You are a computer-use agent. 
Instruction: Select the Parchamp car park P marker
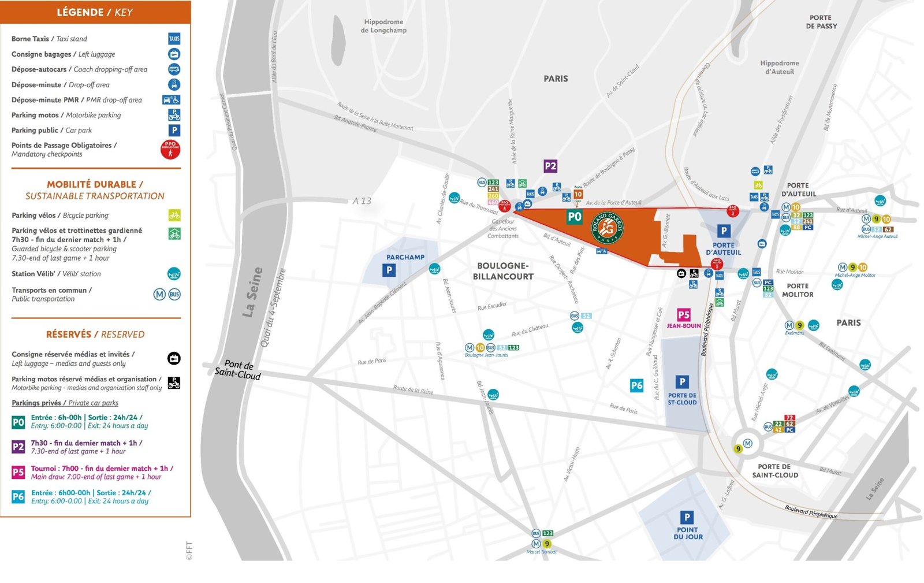coord(389,270)
